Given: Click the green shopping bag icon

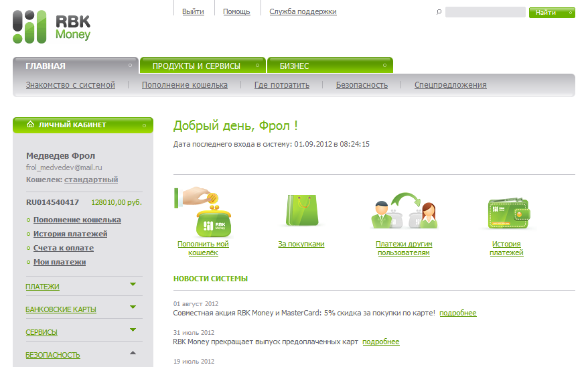Looking at the screenshot, I should [x=302, y=210].
